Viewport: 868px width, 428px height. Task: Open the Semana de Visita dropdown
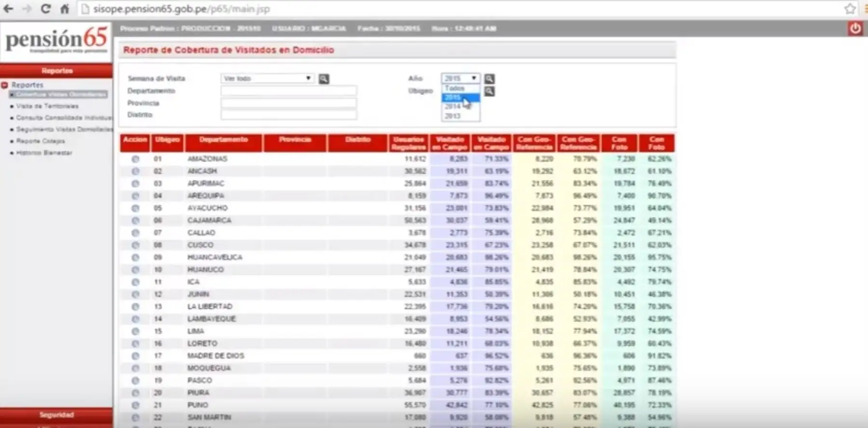coord(267,78)
